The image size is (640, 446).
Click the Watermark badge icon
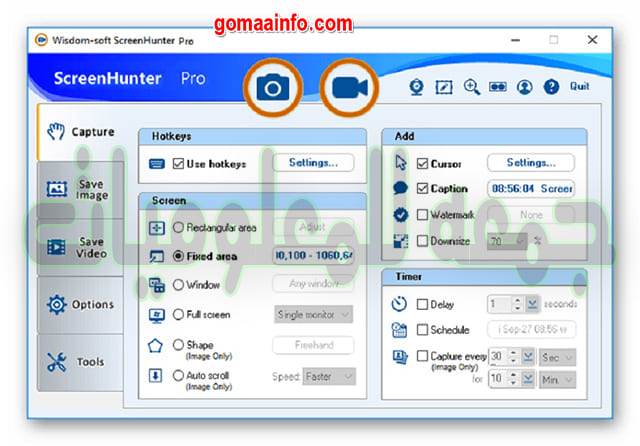(x=400, y=215)
